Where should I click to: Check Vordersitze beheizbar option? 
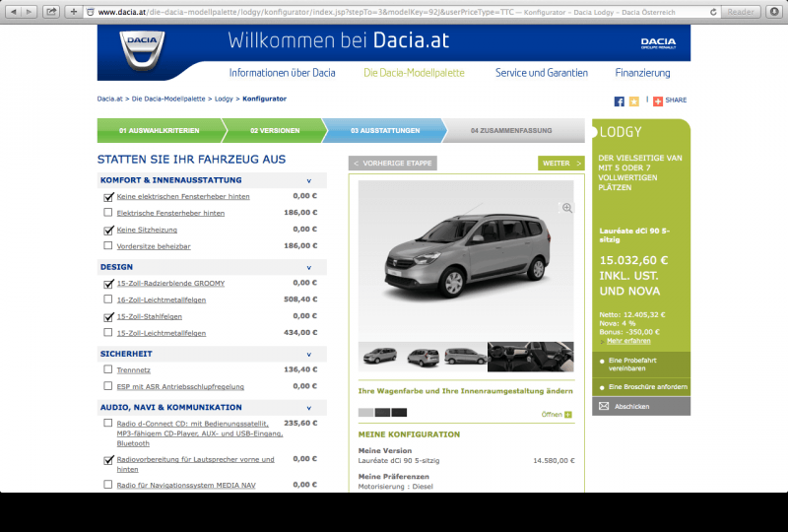(x=108, y=246)
